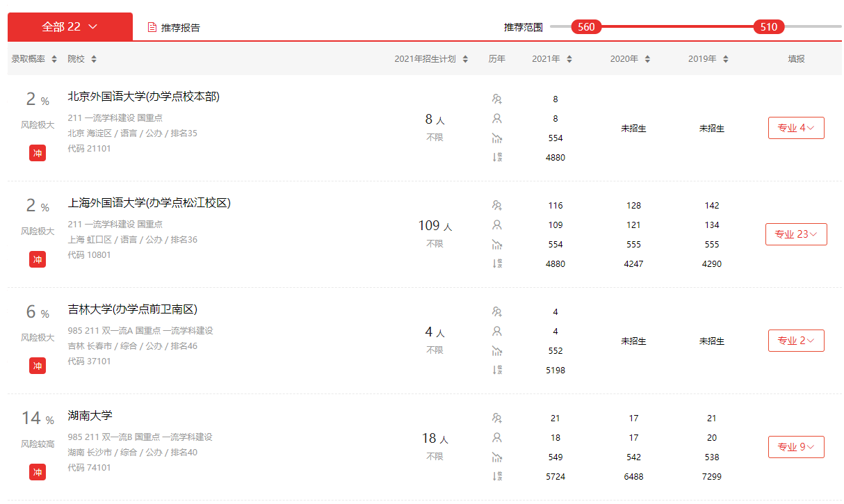The image size is (844, 504).
Task: Click the minimum score chart icon in 湖南大学 row
Action: pos(497,457)
